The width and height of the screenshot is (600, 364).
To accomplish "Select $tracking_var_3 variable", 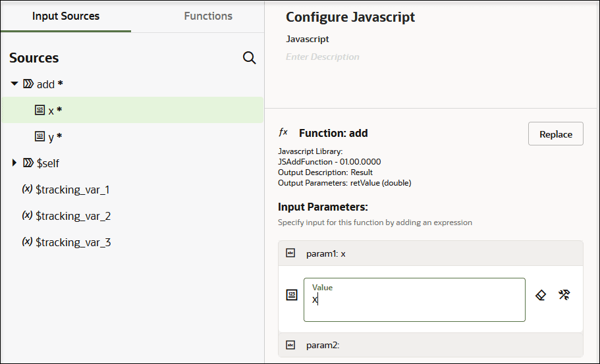I will click(x=72, y=242).
